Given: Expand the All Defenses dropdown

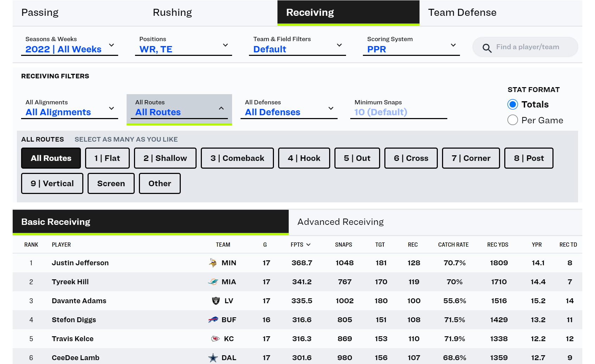Looking at the screenshot, I should 289,108.
